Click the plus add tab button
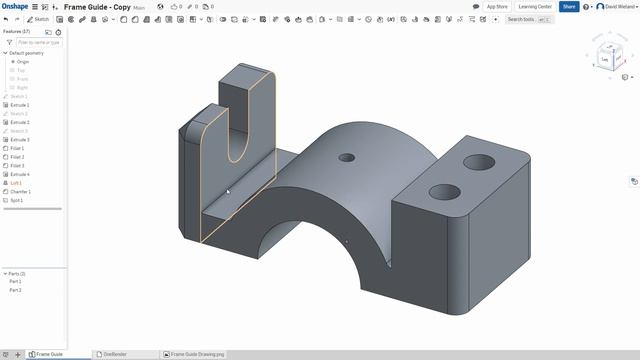The height and width of the screenshot is (360, 640). [18, 354]
